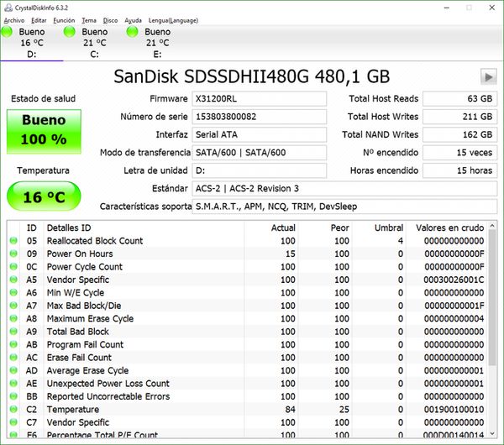Click status icon of Power On Hours row
This screenshot has width=504, height=445.
pyautogui.click(x=13, y=254)
